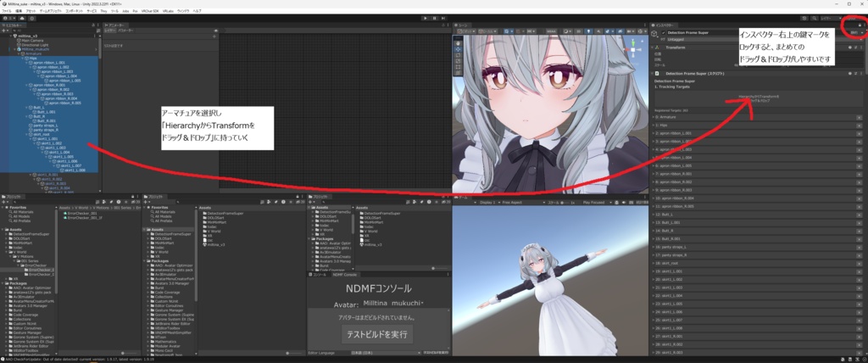Switch to the コンソール tab
Image resolution: width=868 pixels, height=363 pixels.
coord(320,274)
